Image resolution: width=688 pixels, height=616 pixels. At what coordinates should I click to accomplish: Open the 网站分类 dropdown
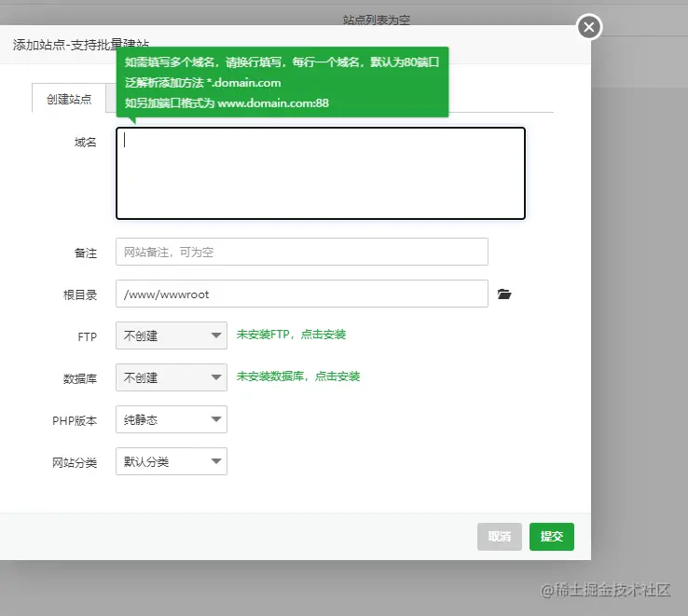pos(172,461)
